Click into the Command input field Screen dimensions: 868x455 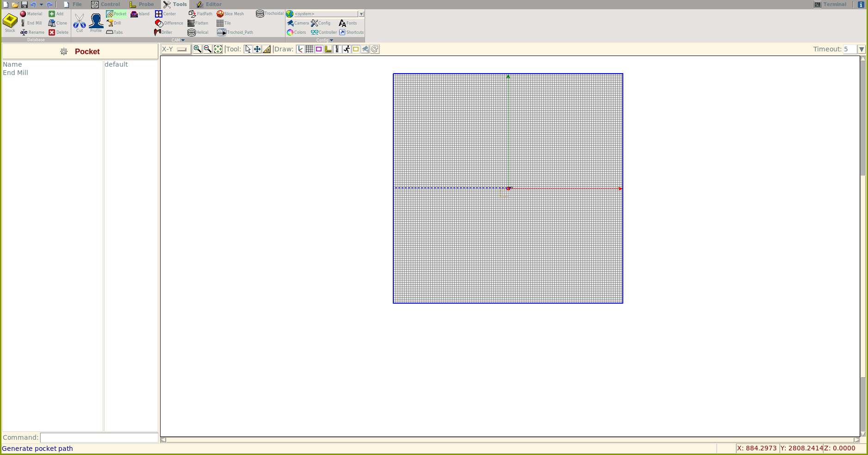pyautogui.click(x=99, y=437)
